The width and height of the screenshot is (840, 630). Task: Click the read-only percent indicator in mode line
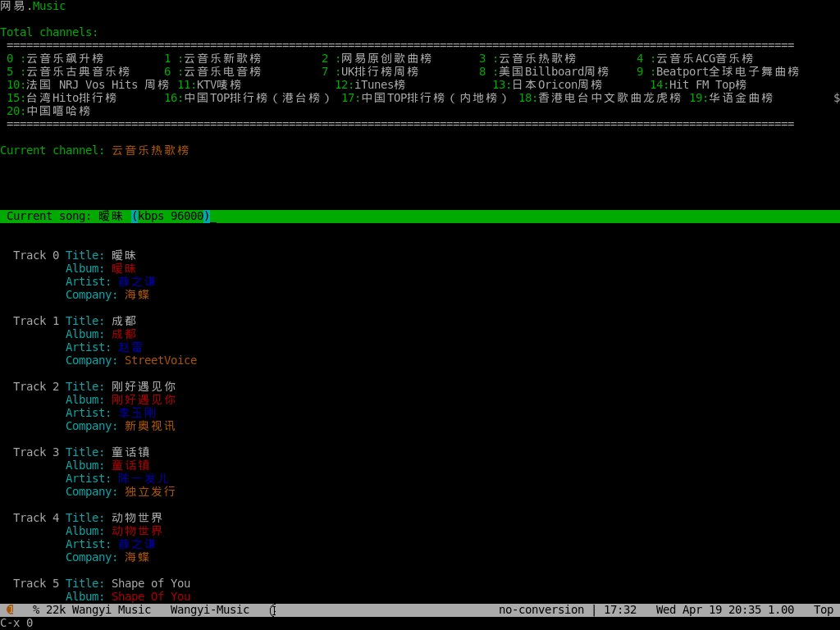tap(34, 609)
